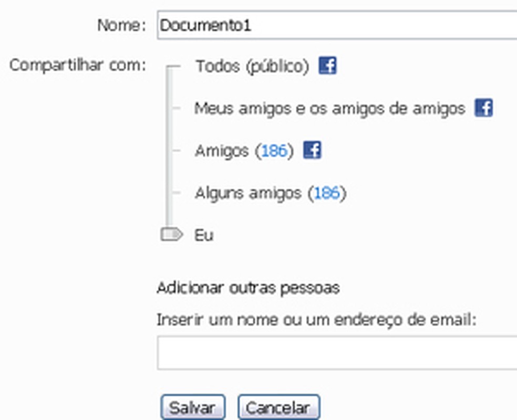The height and width of the screenshot is (420, 517).
Task: Select the Eu sharing option label
Action: pos(204,235)
